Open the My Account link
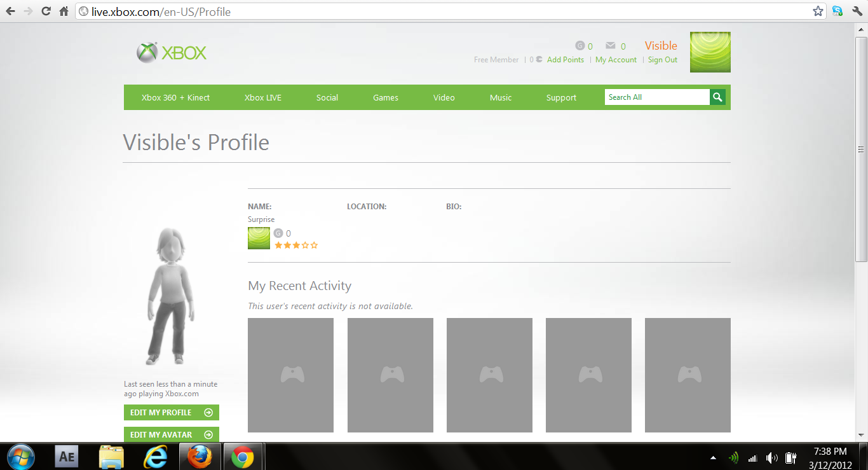868x470 pixels. (x=616, y=60)
